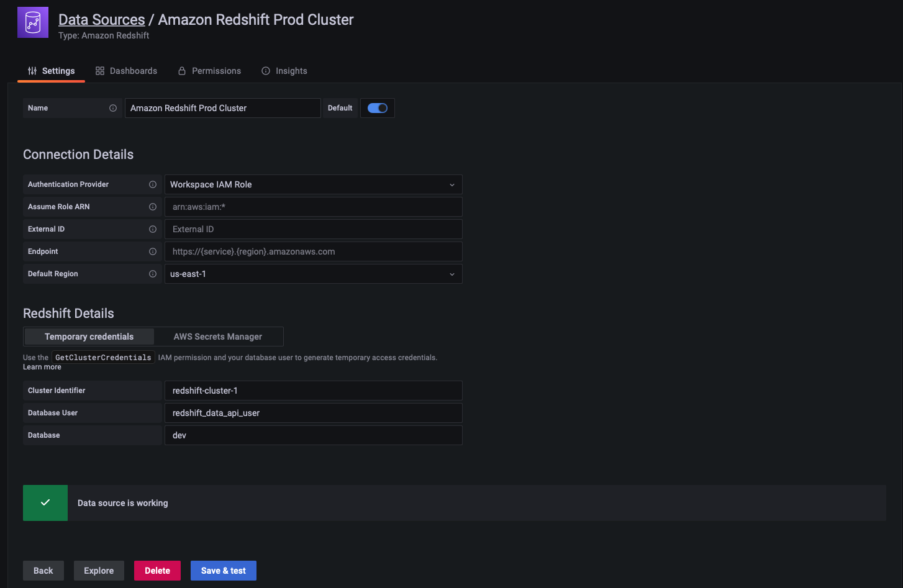The image size is (903, 588).
Task: Select the Temporary credentials option
Action: (x=89, y=337)
